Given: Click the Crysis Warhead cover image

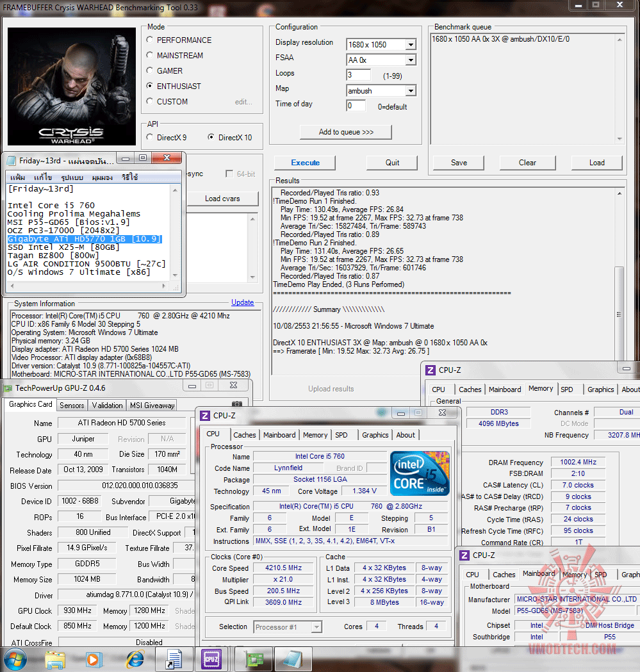Looking at the screenshot, I should coord(72,86).
